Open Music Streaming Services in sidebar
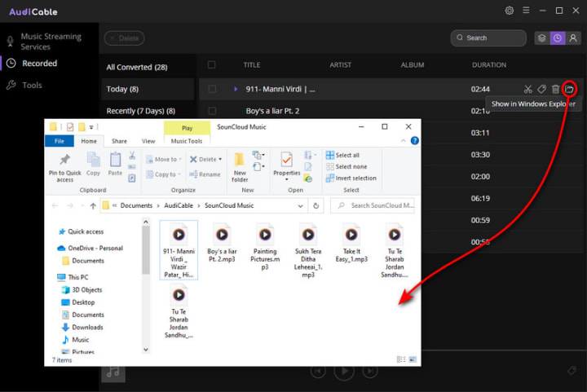 tap(51, 42)
